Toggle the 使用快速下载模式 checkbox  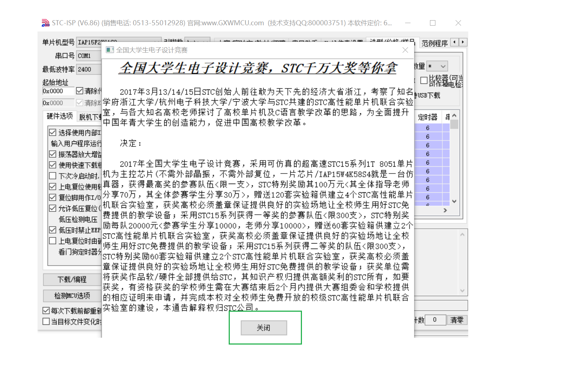[53, 165]
